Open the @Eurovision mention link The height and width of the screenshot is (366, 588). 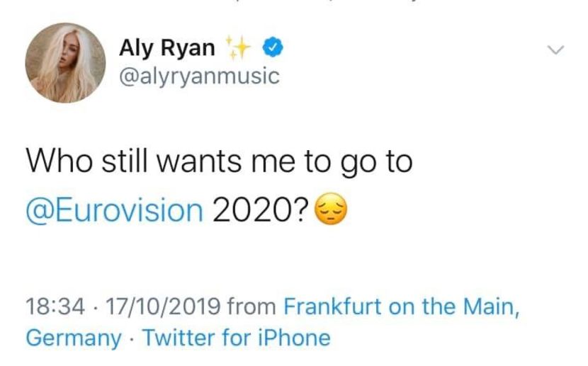point(114,210)
